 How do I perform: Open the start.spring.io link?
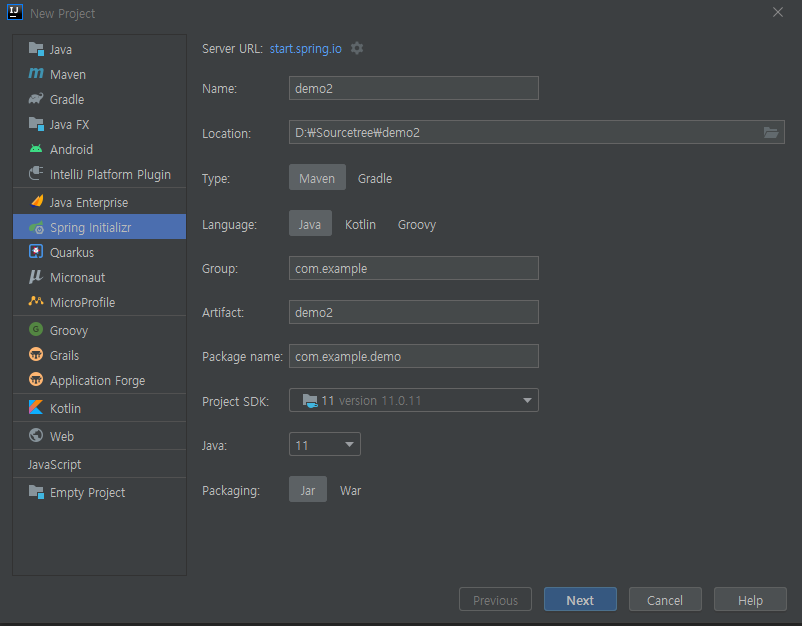coord(306,49)
